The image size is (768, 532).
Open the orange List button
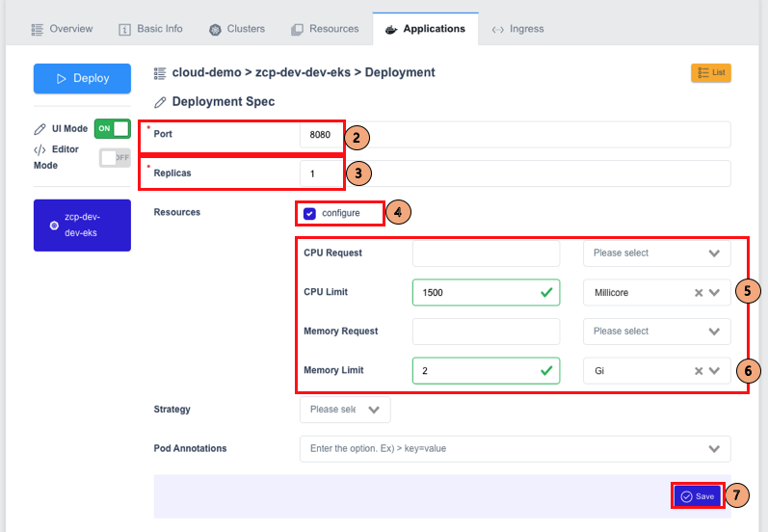point(711,73)
